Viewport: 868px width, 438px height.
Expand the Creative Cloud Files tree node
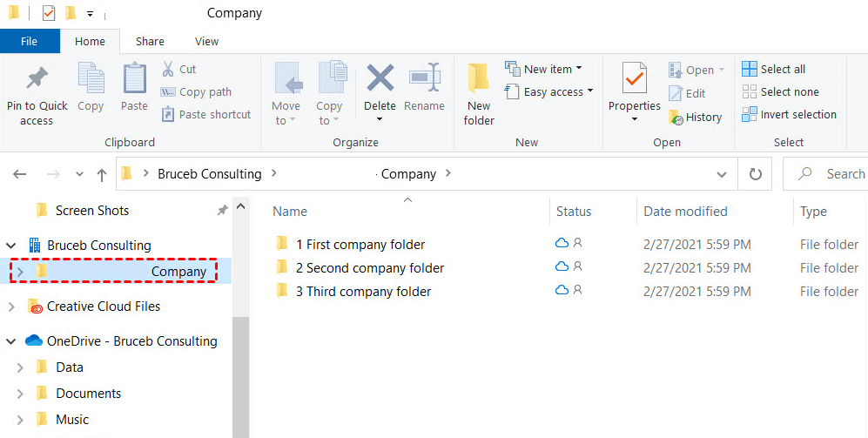pos(11,307)
